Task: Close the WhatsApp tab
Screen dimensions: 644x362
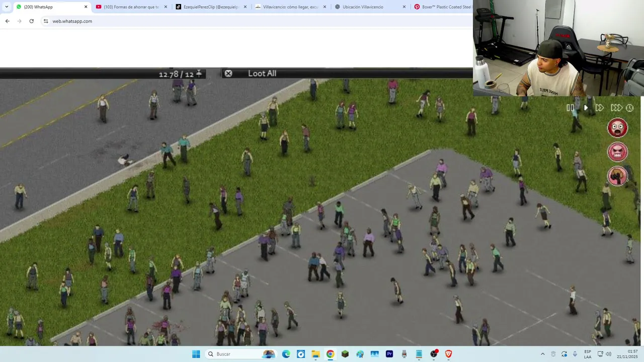Action: (x=86, y=7)
